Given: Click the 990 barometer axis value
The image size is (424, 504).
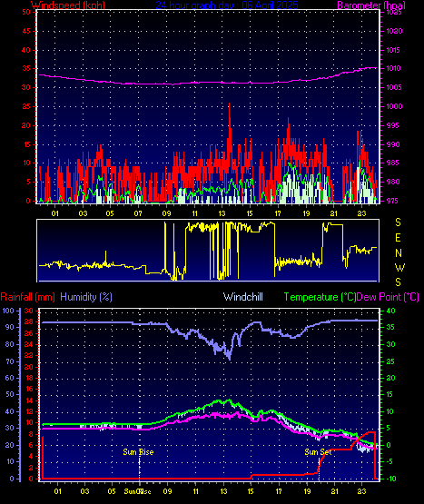Looking at the screenshot, I should pos(392,144).
